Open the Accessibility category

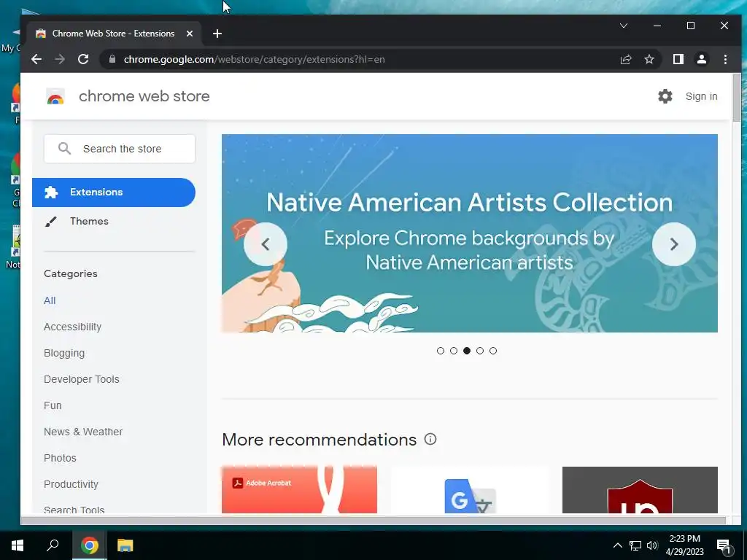72,327
